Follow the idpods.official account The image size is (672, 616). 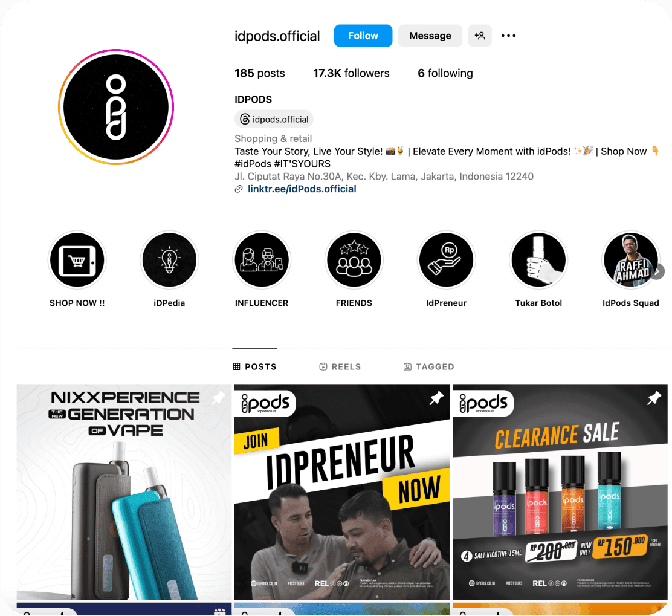click(363, 36)
